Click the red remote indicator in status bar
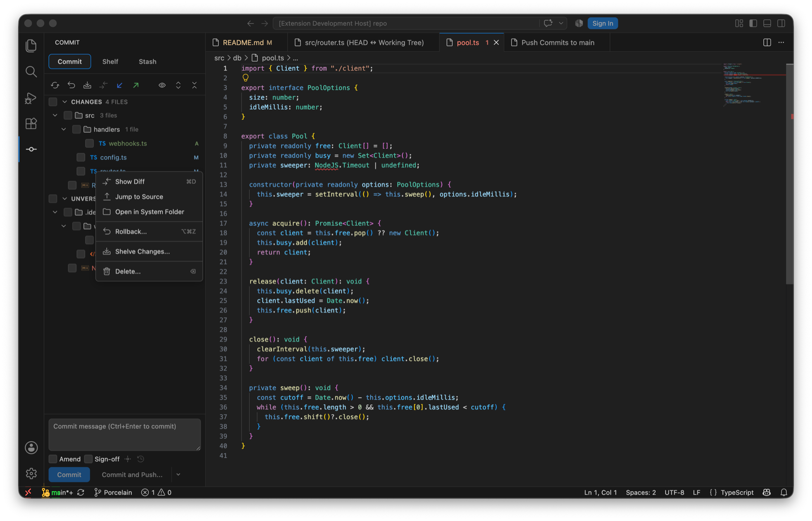Image resolution: width=812 pixels, height=521 pixels. (x=28, y=493)
